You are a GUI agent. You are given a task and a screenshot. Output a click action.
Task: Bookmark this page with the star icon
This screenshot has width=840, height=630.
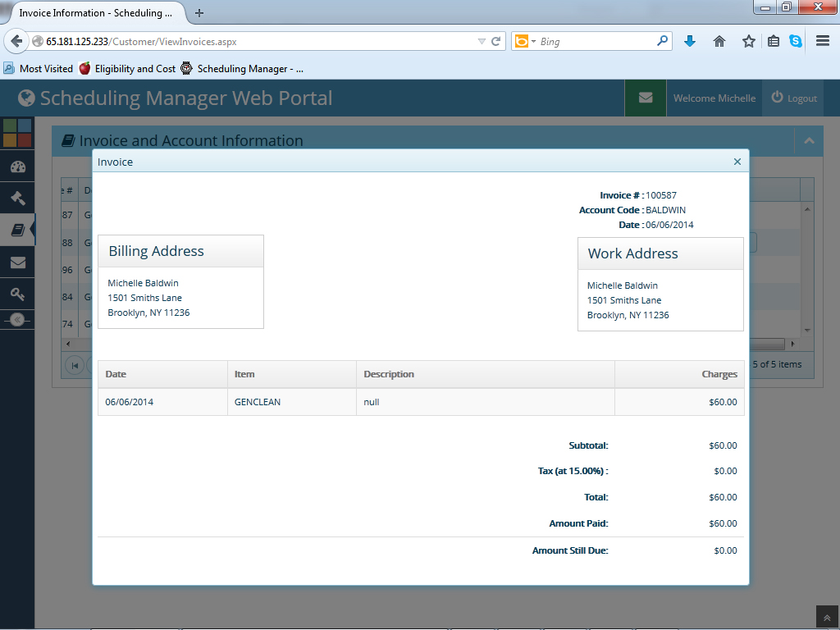748,41
